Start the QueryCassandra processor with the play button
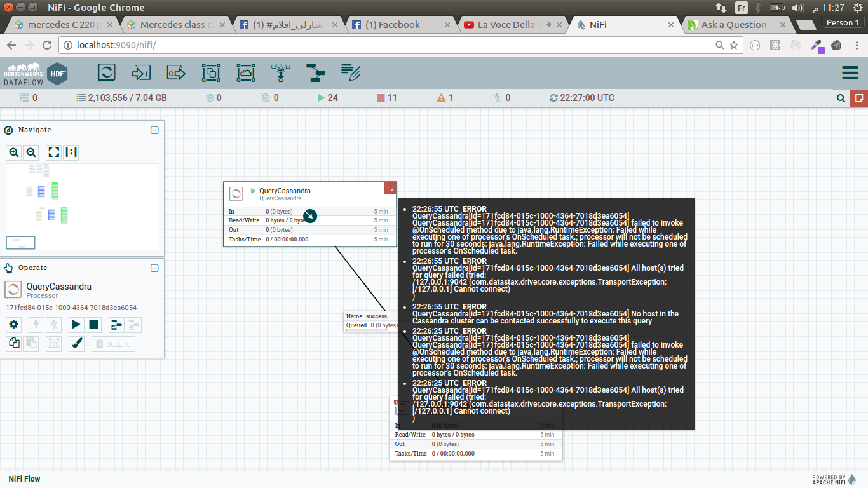 tap(76, 325)
